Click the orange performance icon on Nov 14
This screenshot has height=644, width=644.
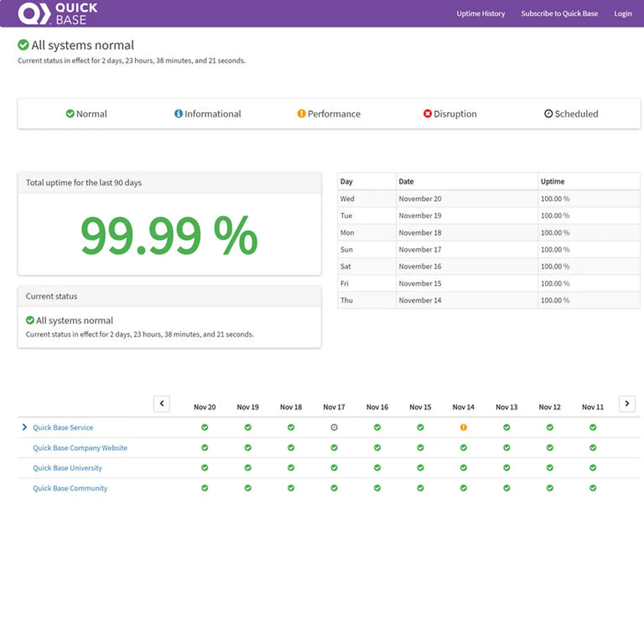pos(463,427)
